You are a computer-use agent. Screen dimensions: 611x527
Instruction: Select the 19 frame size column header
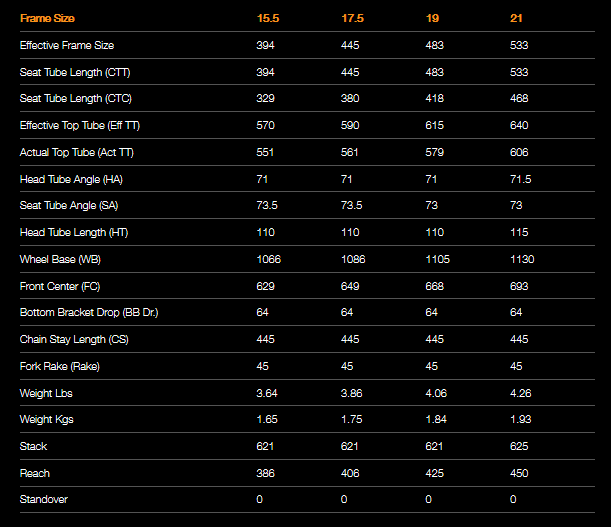click(x=433, y=18)
